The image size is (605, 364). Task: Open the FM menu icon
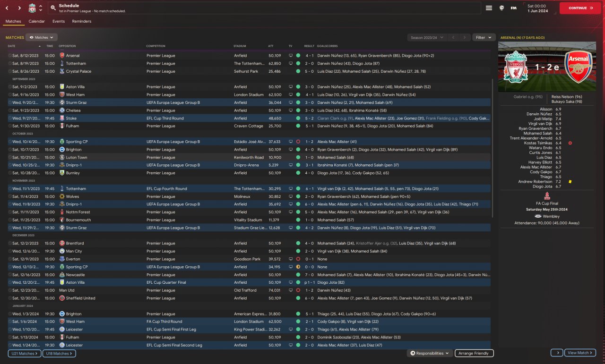tap(514, 8)
